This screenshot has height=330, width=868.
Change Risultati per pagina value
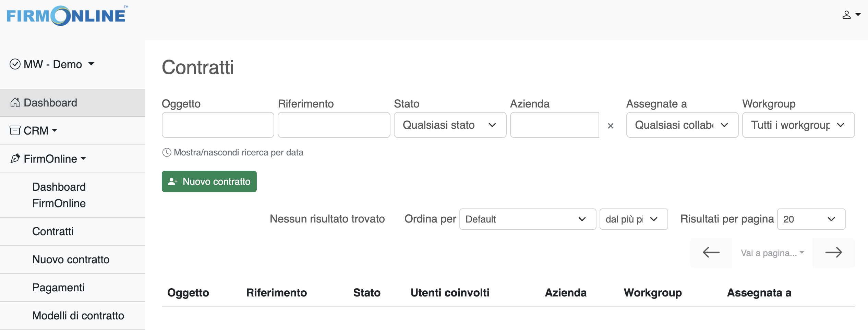point(811,219)
